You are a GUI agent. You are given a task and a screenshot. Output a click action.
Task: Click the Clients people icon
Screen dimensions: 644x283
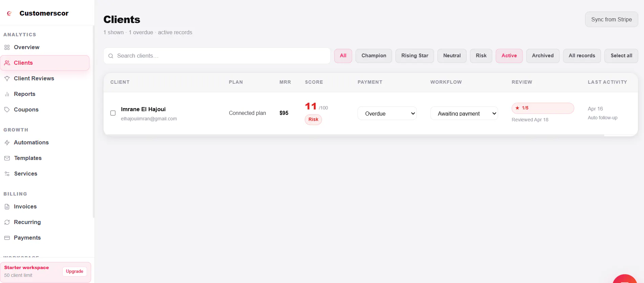(x=7, y=63)
